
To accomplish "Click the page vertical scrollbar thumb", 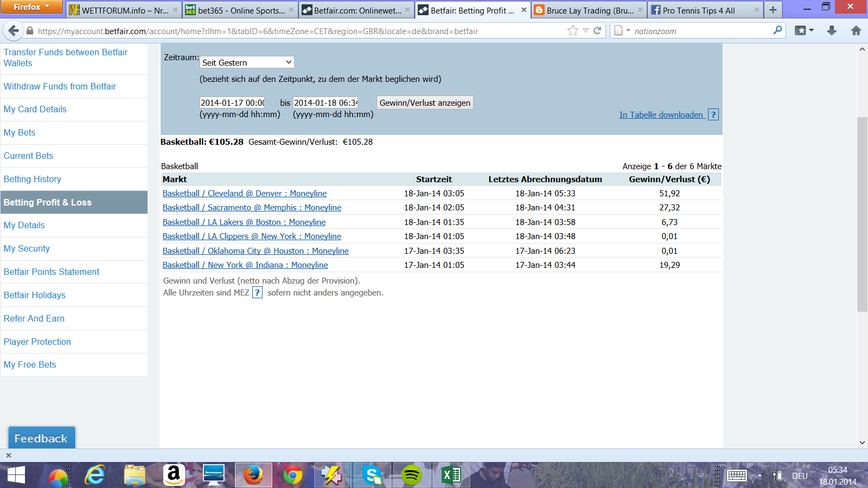I will [862, 214].
